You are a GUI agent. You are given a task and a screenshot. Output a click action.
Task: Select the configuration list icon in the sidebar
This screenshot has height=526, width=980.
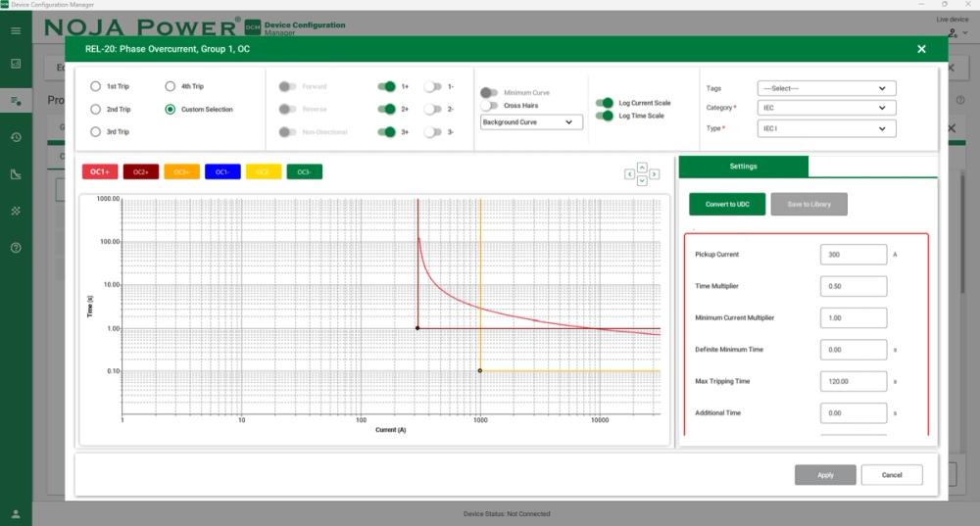click(16, 101)
